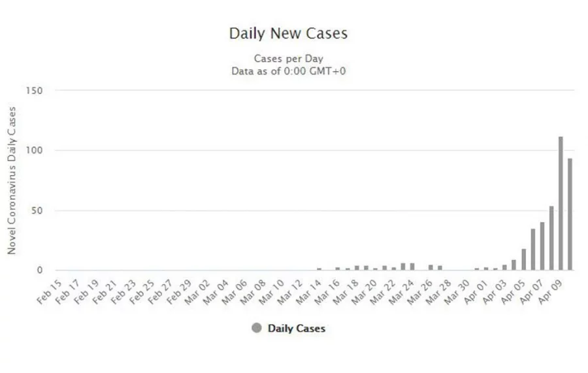Click the Apr 05 axis label
Viewport: 588px width, 373px height.
point(514,291)
